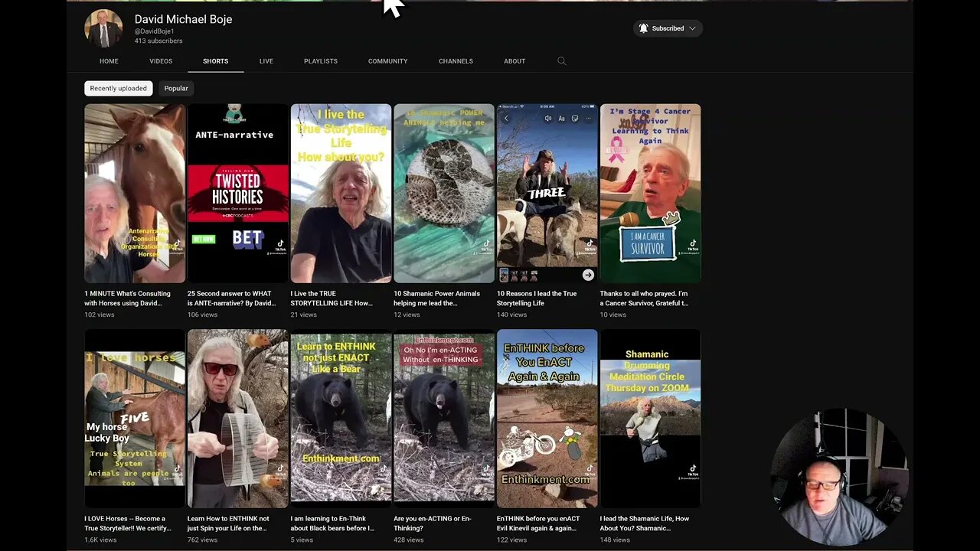The image size is (980, 551).
Task: Open the rattlesnake Shamanic Power Animals thumbnail
Action: tap(444, 194)
